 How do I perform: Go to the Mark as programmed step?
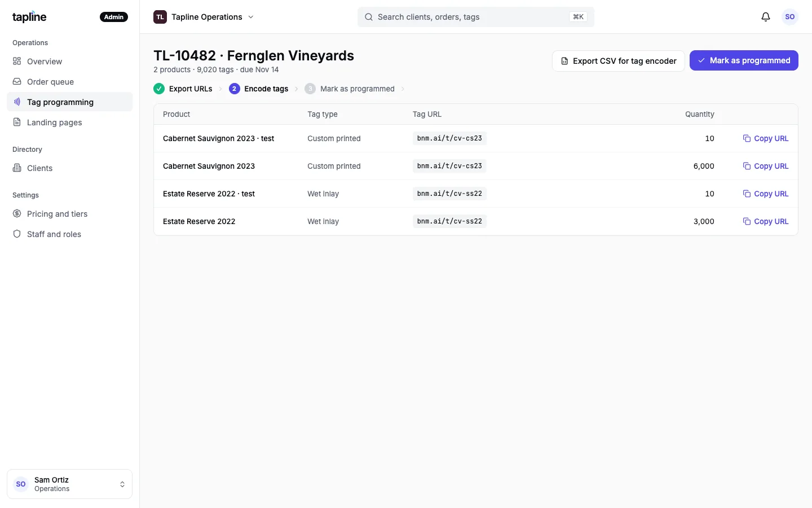pos(350,89)
